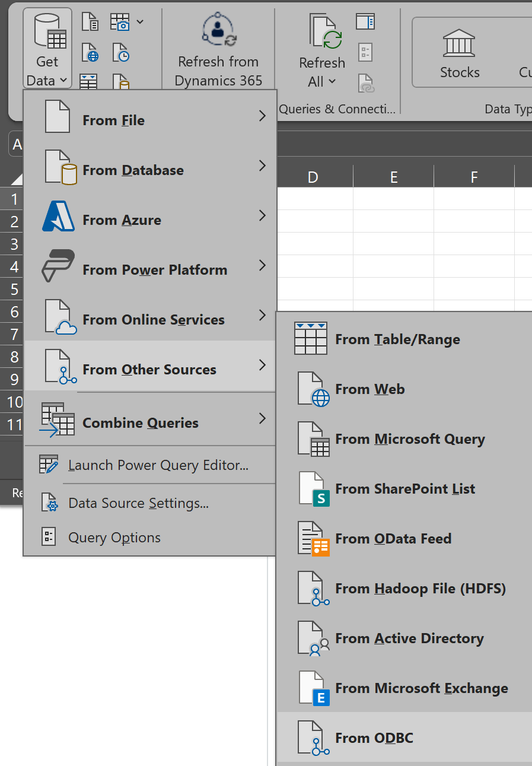Click the From Web globe ribbon icon

pyautogui.click(x=90, y=53)
